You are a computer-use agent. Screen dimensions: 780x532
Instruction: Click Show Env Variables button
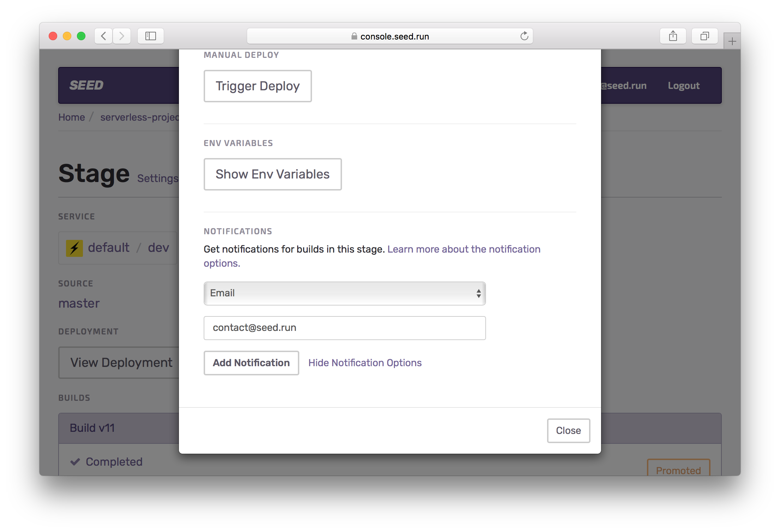[x=272, y=174]
